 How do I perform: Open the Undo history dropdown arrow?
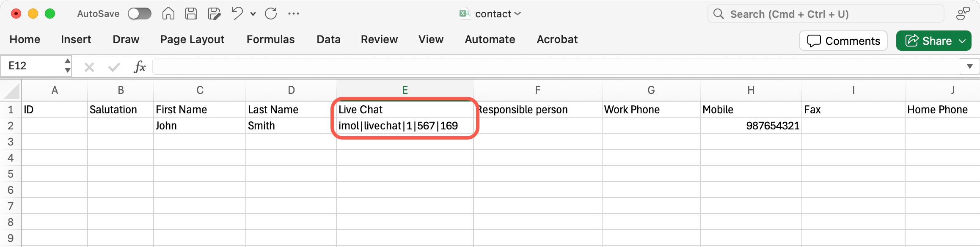pyautogui.click(x=253, y=14)
